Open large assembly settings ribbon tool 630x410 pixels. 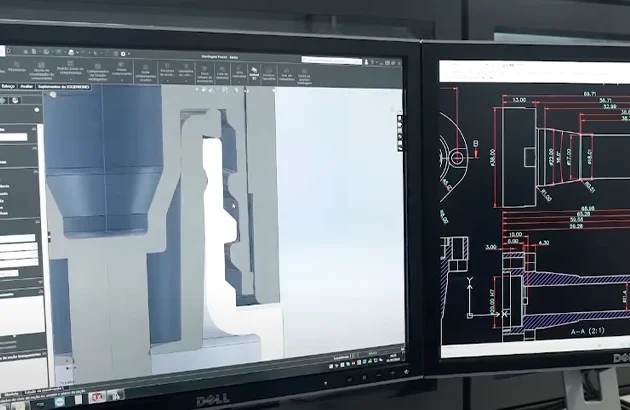(x=304, y=76)
